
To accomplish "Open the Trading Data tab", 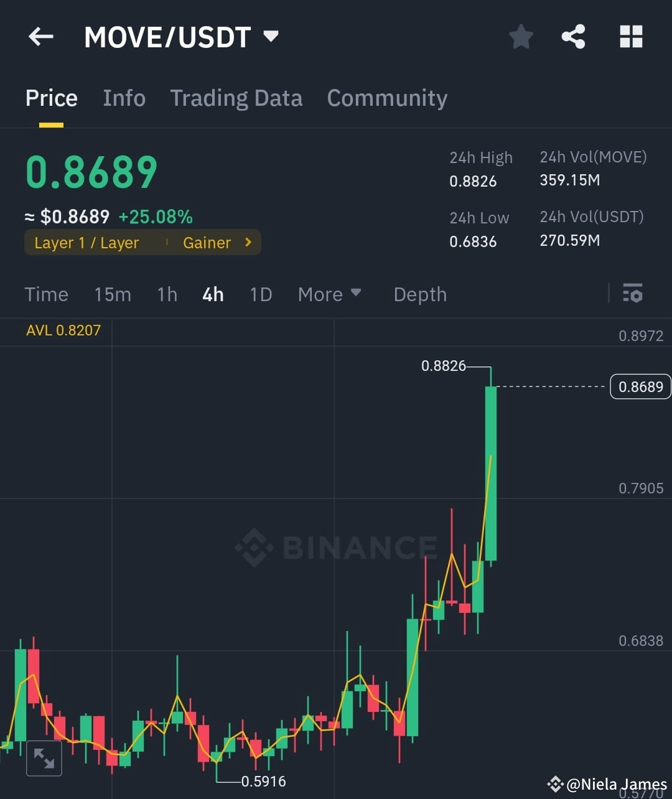I will click(x=236, y=98).
